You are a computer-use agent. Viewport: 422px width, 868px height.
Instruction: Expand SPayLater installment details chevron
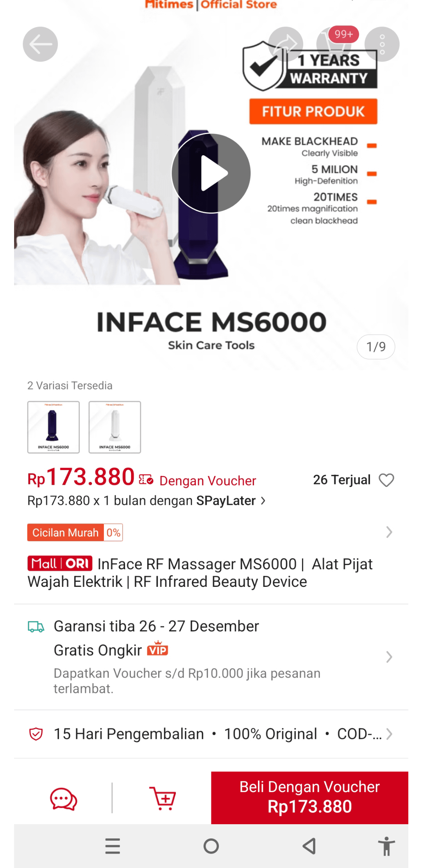point(263,501)
